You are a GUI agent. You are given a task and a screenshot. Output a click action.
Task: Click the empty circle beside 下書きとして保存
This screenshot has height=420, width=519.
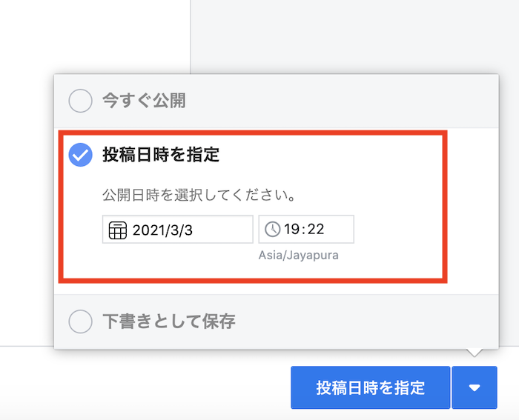point(80,321)
